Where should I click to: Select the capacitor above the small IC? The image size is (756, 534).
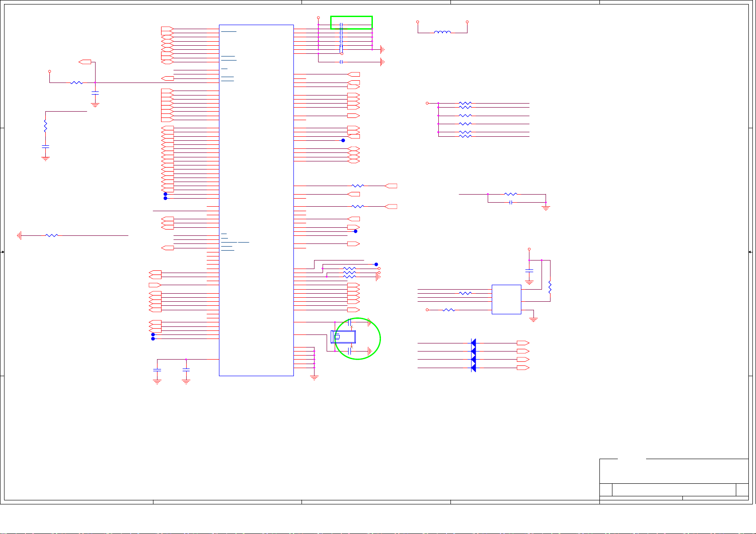529,271
